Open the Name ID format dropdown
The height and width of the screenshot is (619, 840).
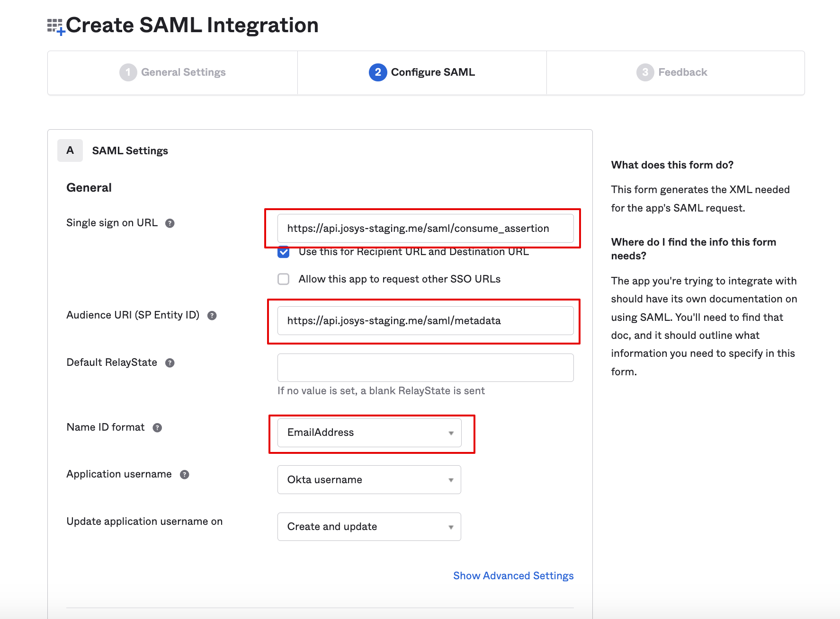tap(369, 433)
